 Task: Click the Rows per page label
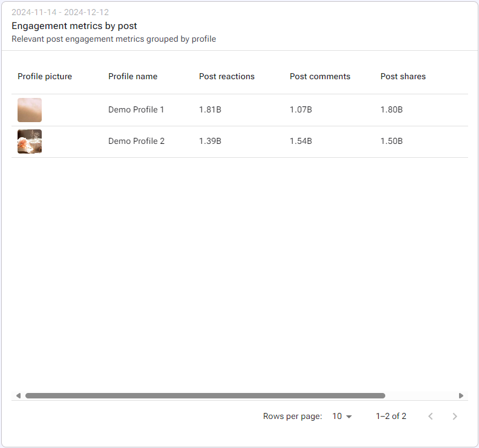pyautogui.click(x=293, y=416)
